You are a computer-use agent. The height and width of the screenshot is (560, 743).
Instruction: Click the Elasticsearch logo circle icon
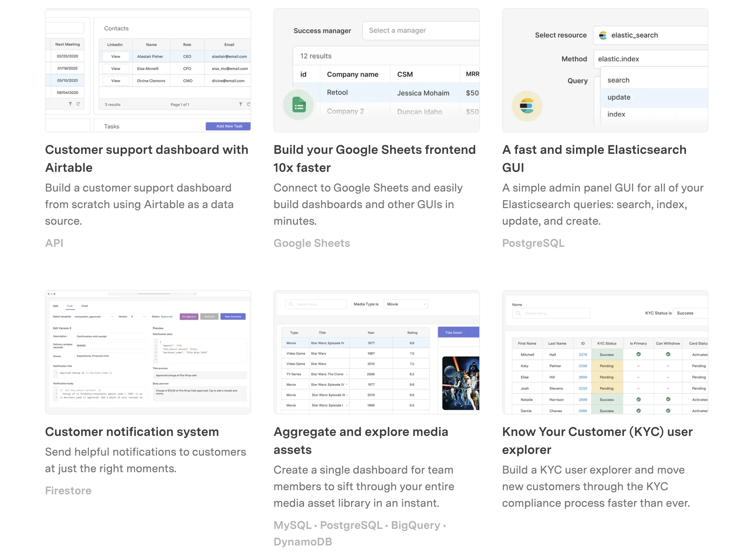coord(527,106)
